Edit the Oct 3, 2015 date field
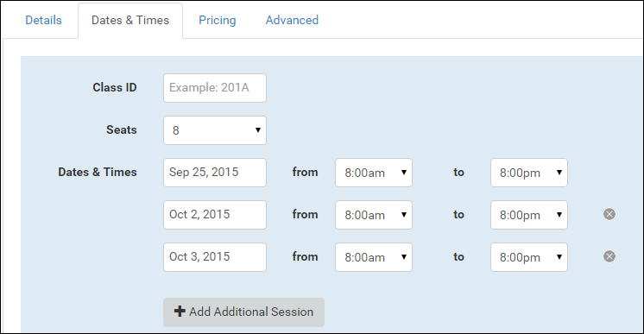The width and height of the screenshot is (644, 334). click(215, 257)
